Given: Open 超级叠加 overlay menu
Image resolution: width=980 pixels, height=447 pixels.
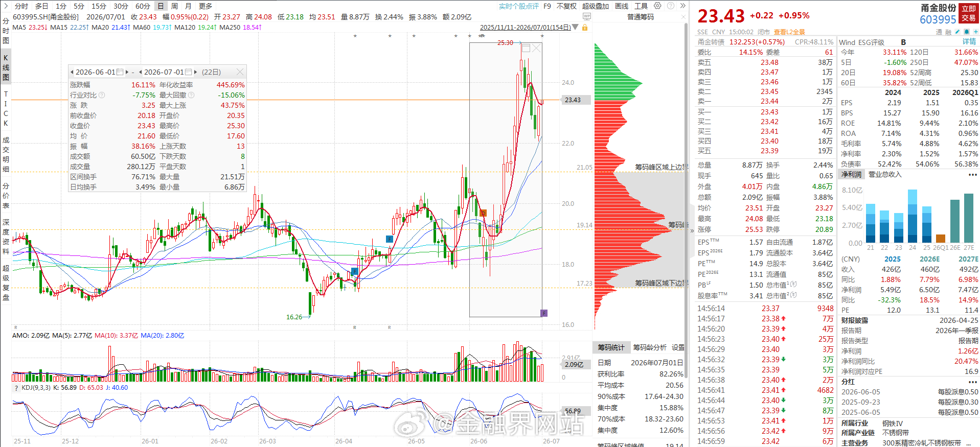Looking at the screenshot, I should click(596, 6).
